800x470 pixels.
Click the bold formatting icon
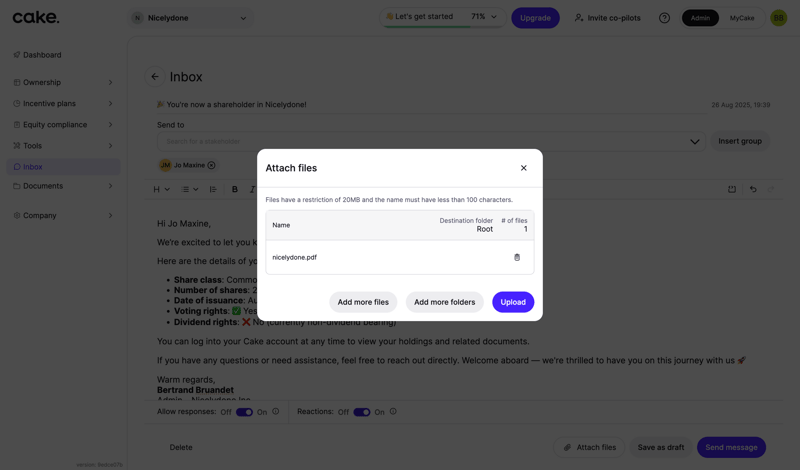(235, 189)
